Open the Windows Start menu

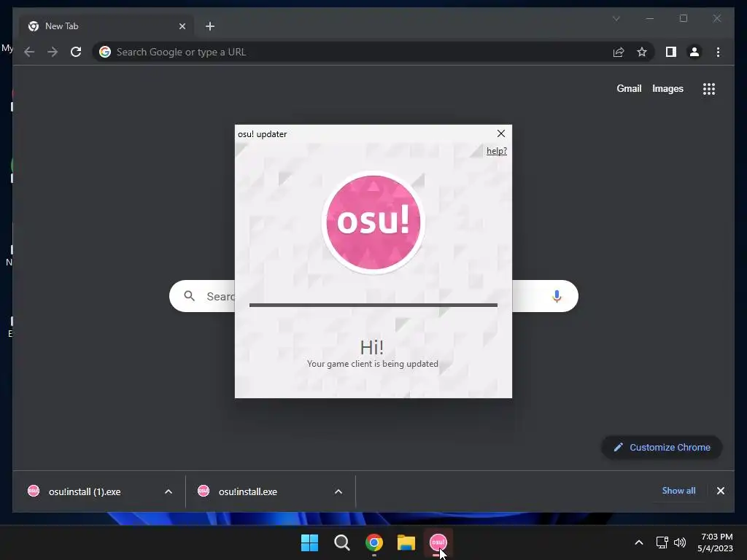pyautogui.click(x=309, y=542)
